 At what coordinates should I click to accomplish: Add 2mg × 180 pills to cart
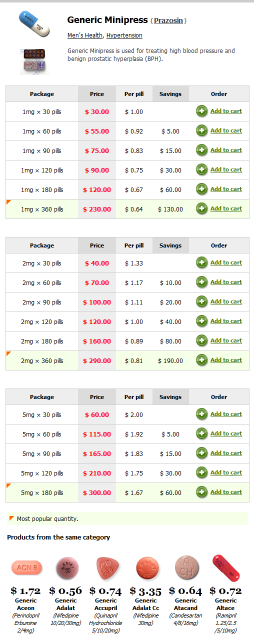[226, 340]
